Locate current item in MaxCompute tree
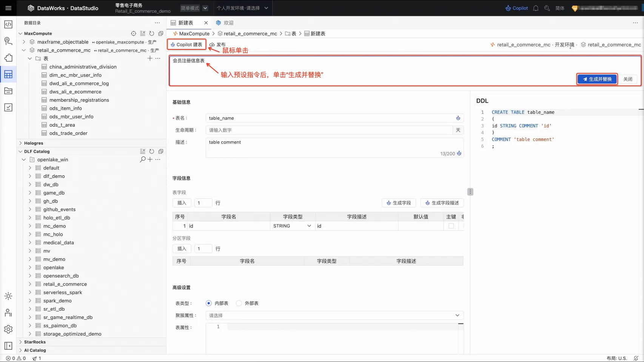The width and height of the screenshot is (644, 362). click(134, 34)
